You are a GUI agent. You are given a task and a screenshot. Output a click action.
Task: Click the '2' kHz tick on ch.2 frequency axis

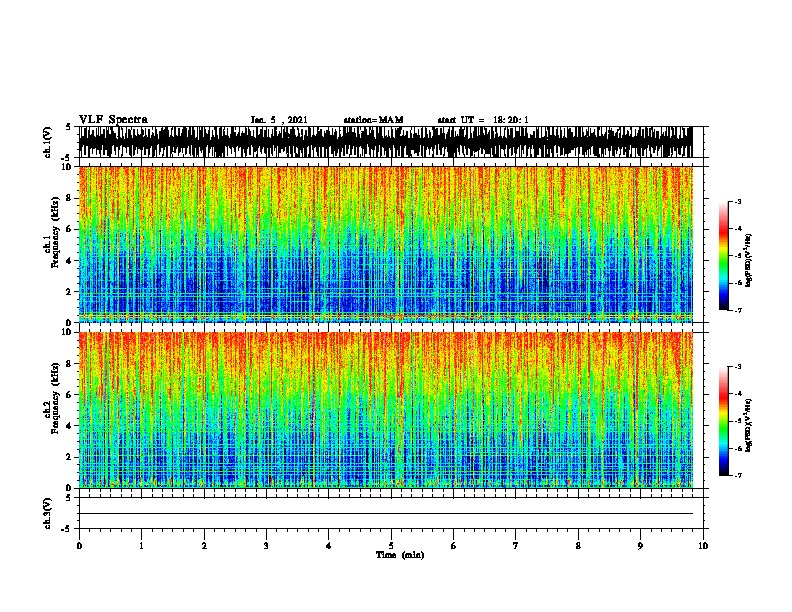tap(70, 457)
